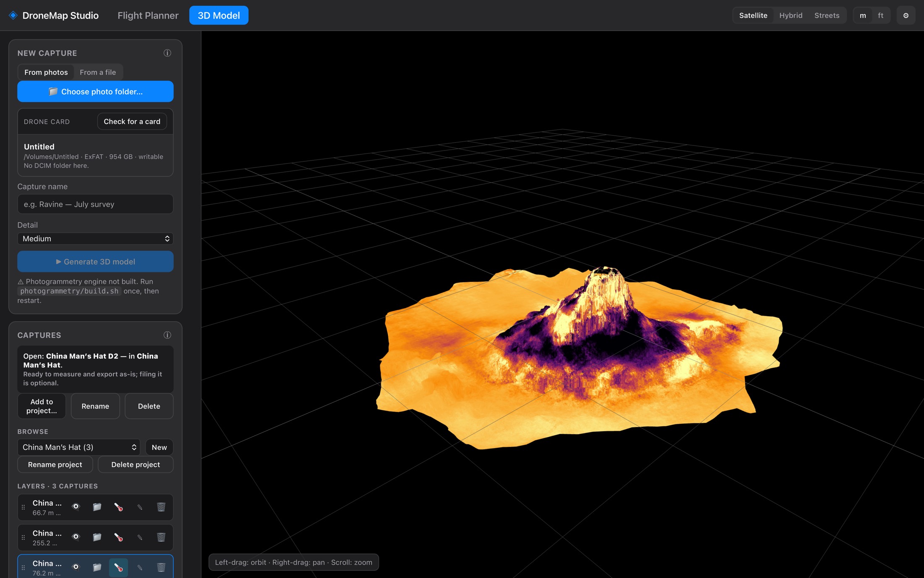Toggle active thermometer on 76.2 m layer

pyautogui.click(x=118, y=567)
